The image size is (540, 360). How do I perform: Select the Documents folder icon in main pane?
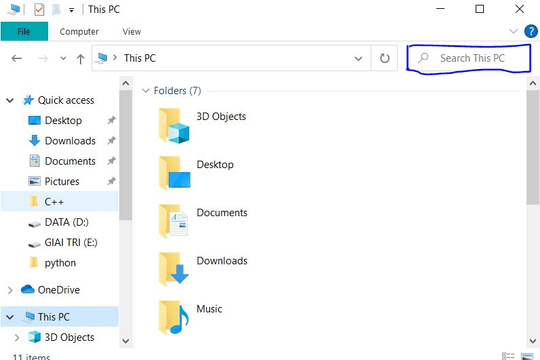point(174,221)
